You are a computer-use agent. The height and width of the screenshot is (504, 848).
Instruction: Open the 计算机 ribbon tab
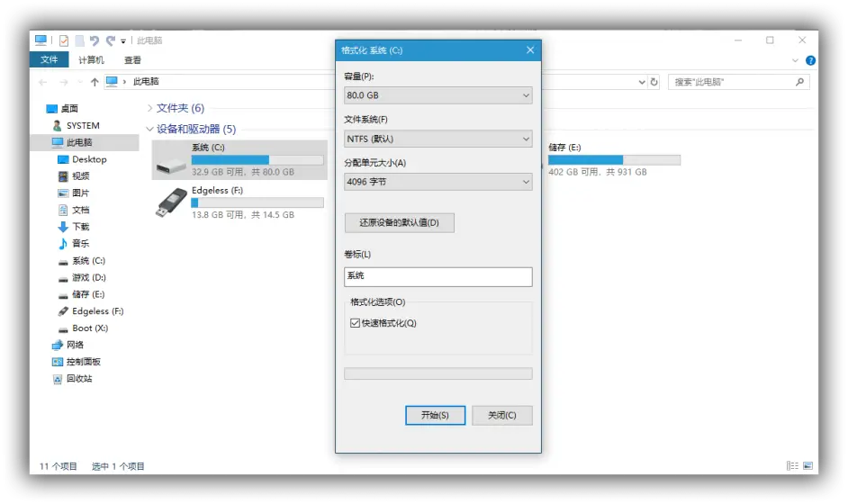91,60
